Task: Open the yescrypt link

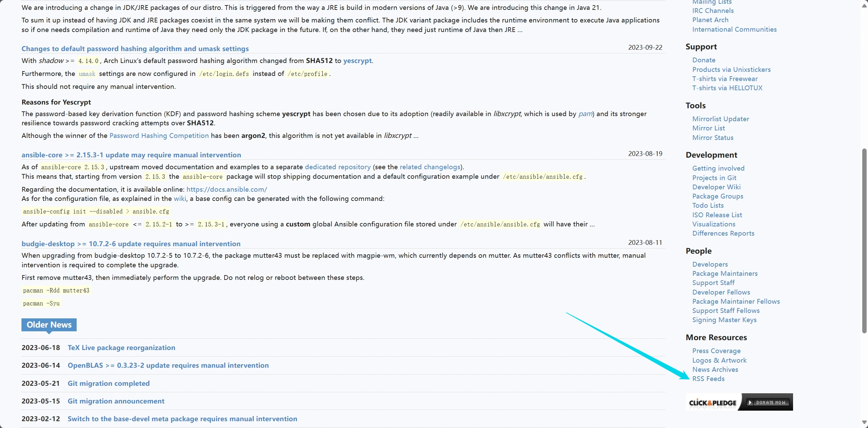Action: coord(357,61)
